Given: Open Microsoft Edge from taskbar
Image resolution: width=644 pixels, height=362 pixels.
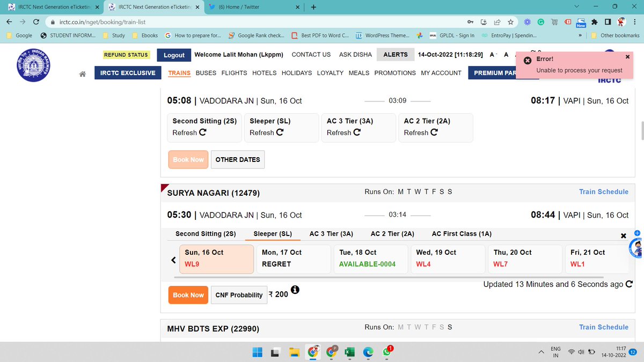Looking at the screenshot, I should 368,352.
